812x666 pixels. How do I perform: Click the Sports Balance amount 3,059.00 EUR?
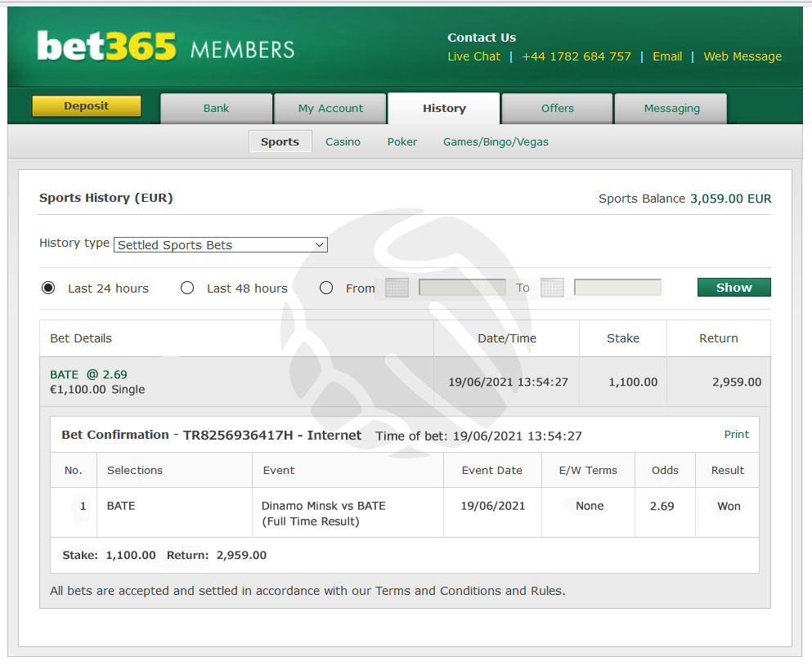(731, 199)
